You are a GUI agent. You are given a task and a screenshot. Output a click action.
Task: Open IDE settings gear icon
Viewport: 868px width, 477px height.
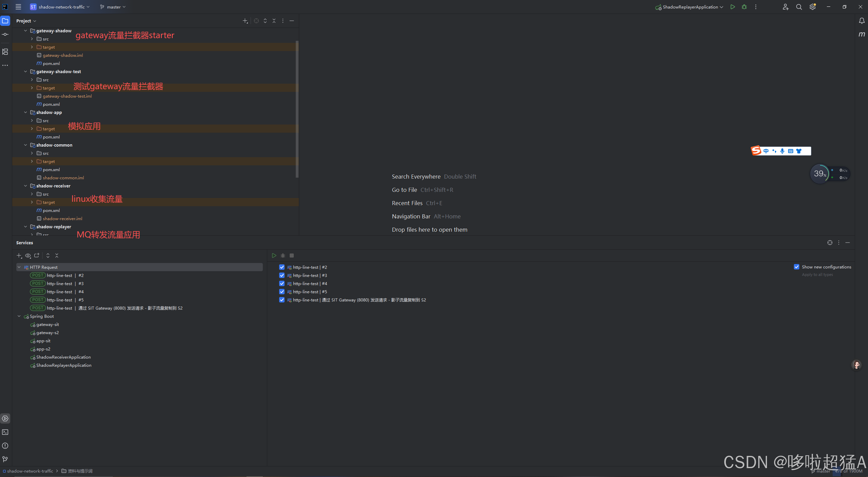pyautogui.click(x=813, y=7)
